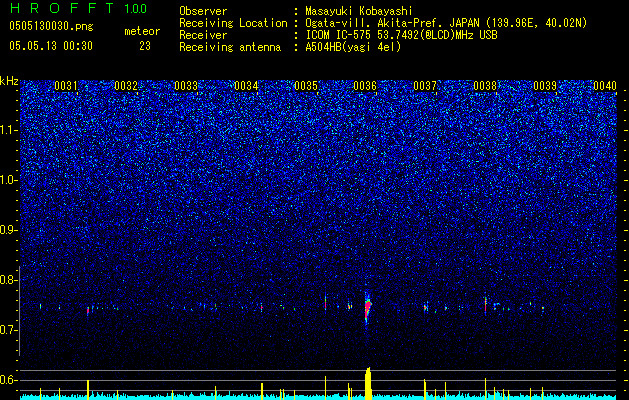Click the tall yellow amplitude peak at 0036
The image size is (629, 400).
pos(368,384)
